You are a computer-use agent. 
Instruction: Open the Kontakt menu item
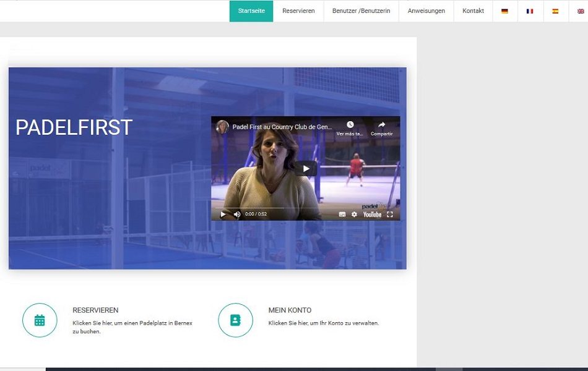click(x=473, y=11)
